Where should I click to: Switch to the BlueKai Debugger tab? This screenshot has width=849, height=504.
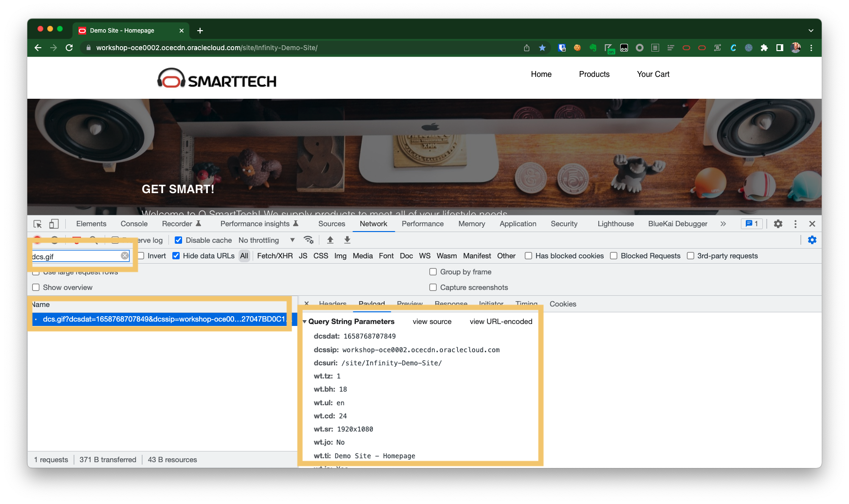678,224
